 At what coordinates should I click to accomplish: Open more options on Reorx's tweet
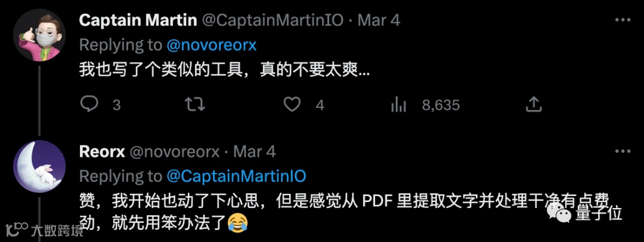coord(623,151)
